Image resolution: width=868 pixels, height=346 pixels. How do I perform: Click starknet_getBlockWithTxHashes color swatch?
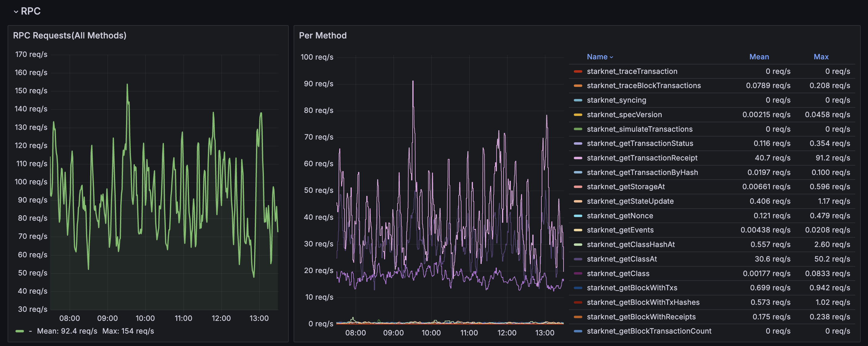click(578, 302)
